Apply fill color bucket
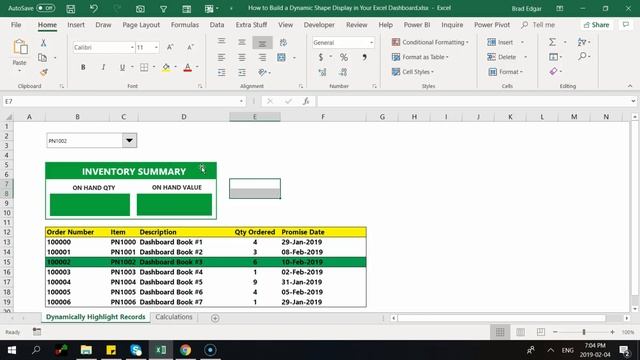The width and height of the screenshot is (640, 360). (166, 67)
